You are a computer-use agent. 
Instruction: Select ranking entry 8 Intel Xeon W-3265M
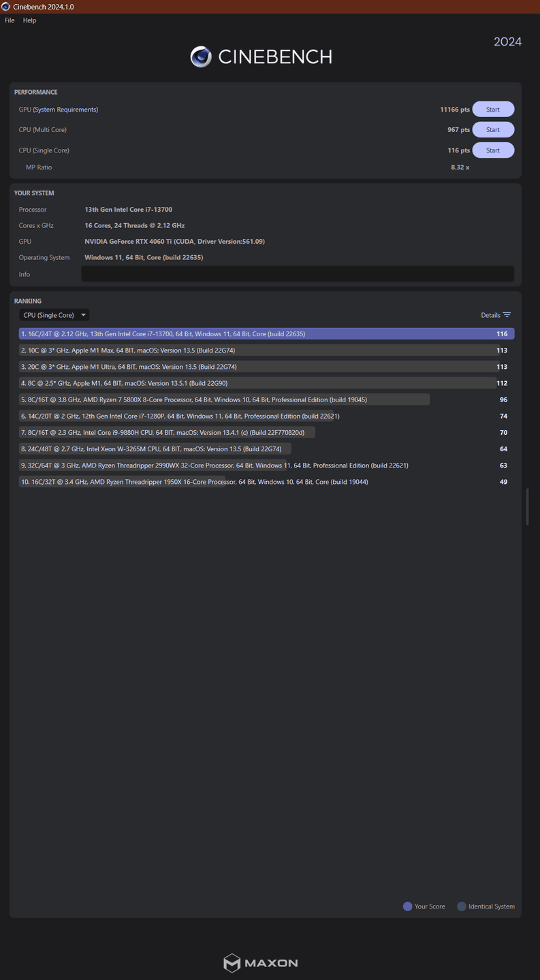pyautogui.click(x=266, y=449)
